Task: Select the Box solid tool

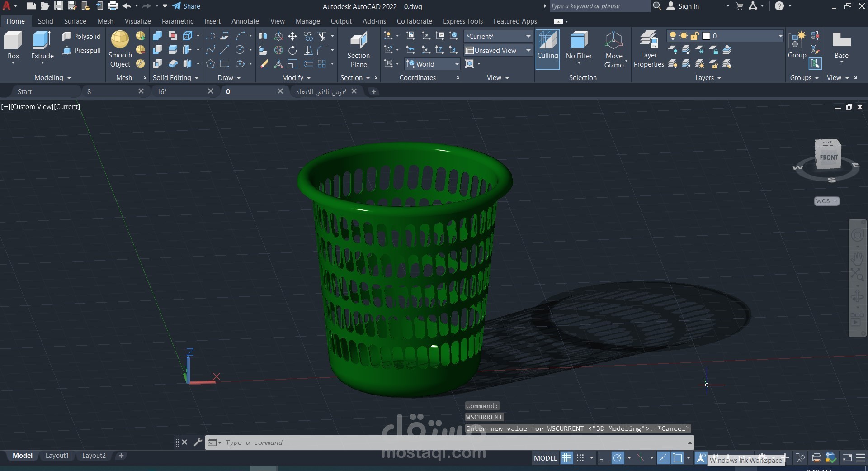Action: [13, 45]
